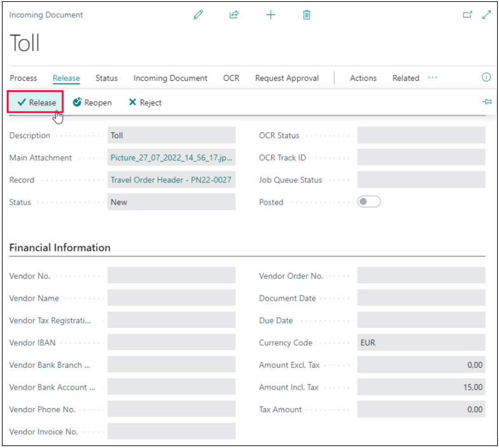Click the Vendor Tax Registration field
The image size is (499, 448).
[x=171, y=320]
